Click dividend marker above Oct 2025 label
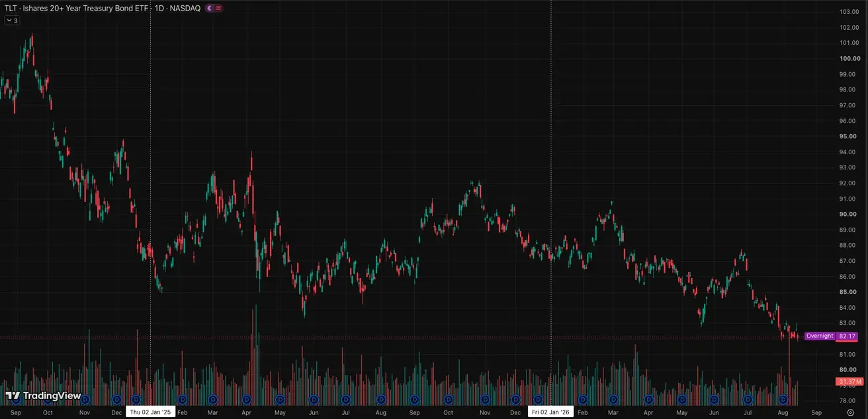This screenshot has height=419, width=868. click(449, 400)
